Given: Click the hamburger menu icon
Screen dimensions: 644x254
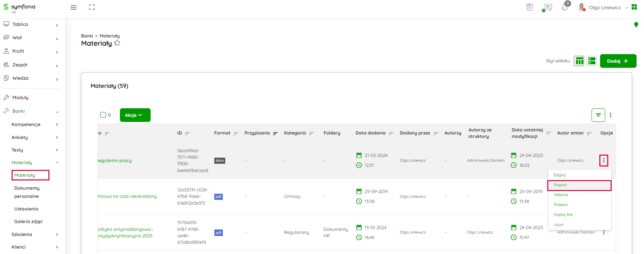Looking at the screenshot, I should tap(73, 7).
